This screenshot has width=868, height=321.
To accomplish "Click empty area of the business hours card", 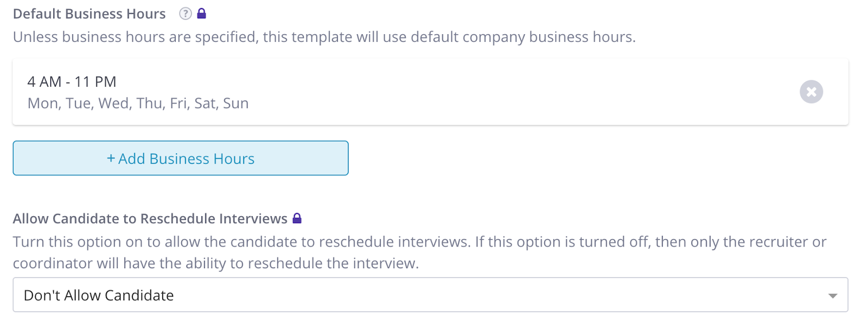I will click(488, 92).
